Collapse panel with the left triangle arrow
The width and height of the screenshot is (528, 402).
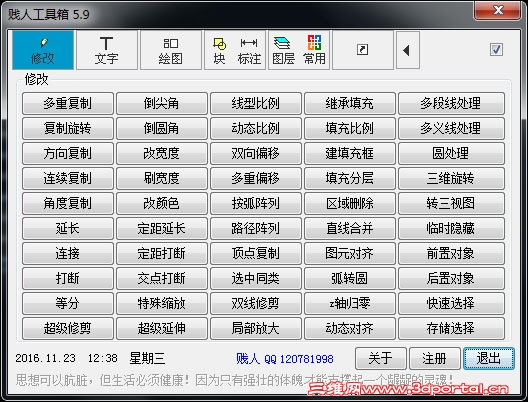[x=408, y=50]
